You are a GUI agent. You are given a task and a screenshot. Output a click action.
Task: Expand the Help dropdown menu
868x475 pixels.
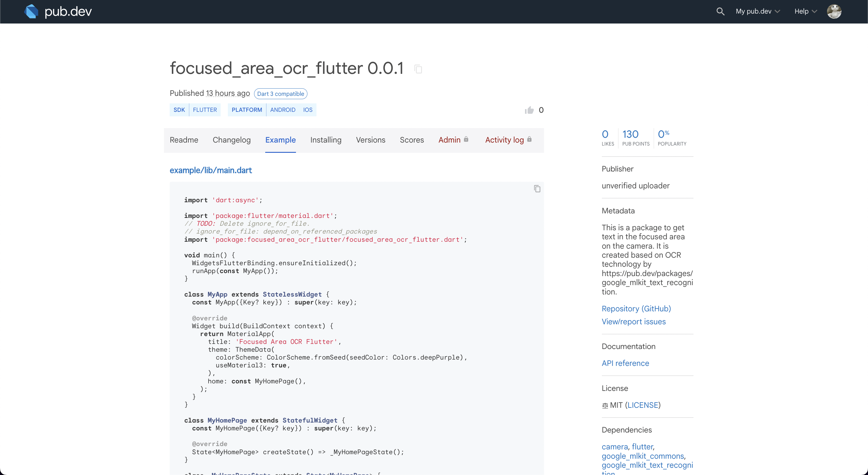806,11
